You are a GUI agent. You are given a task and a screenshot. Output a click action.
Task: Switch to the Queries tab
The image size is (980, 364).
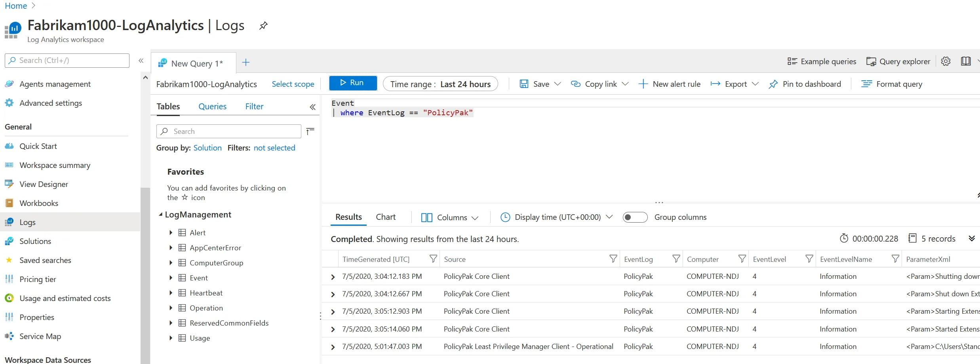(x=212, y=107)
